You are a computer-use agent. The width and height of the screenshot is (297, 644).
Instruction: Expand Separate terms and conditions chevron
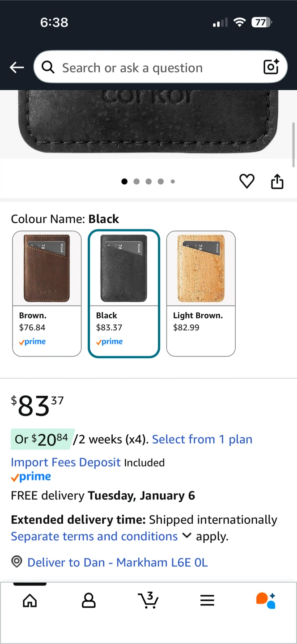point(187,536)
